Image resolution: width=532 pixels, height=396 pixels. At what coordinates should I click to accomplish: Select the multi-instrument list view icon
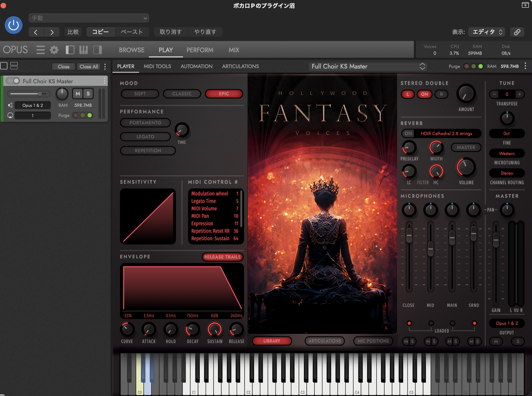click(x=14, y=66)
